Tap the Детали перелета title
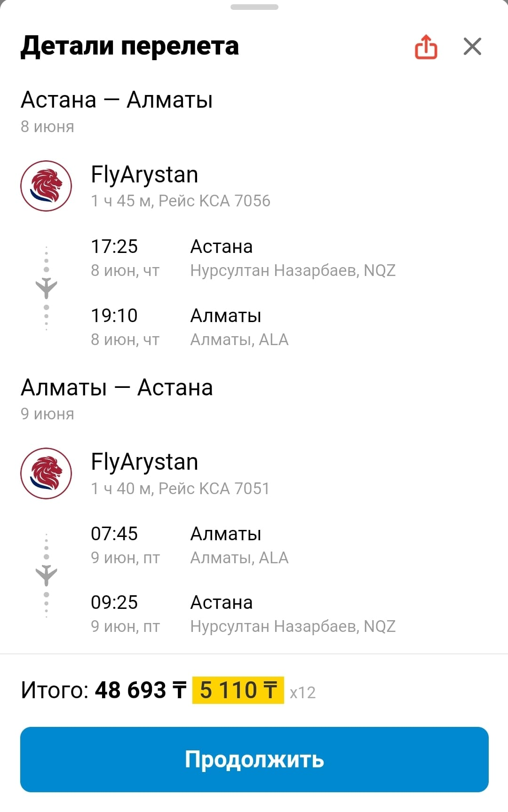This screenshot has width=508, height=812. tap(130, 46)
